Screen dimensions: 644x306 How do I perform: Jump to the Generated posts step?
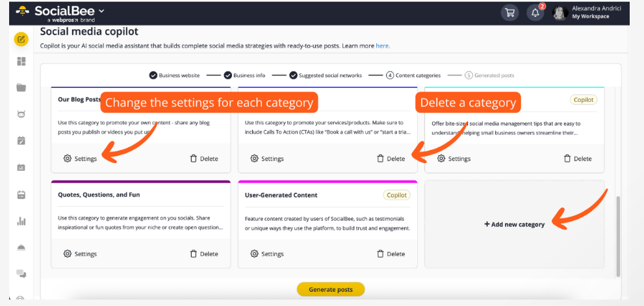(489, 75)
